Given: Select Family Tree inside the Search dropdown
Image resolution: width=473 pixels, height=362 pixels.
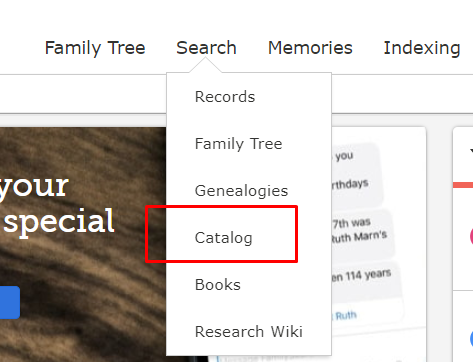Looking at the screenshot, I should pyautogui.click(x=239, y=144).
